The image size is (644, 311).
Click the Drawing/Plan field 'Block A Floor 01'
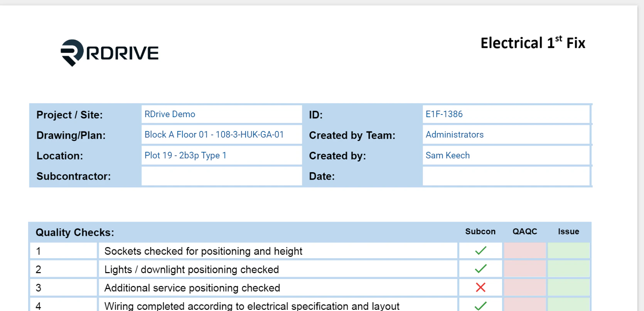pyautogui.click(x=222, y=134)
